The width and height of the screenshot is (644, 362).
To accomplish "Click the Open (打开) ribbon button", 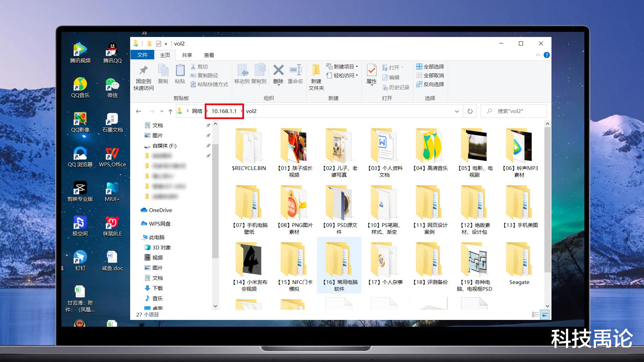I will 393,68.
